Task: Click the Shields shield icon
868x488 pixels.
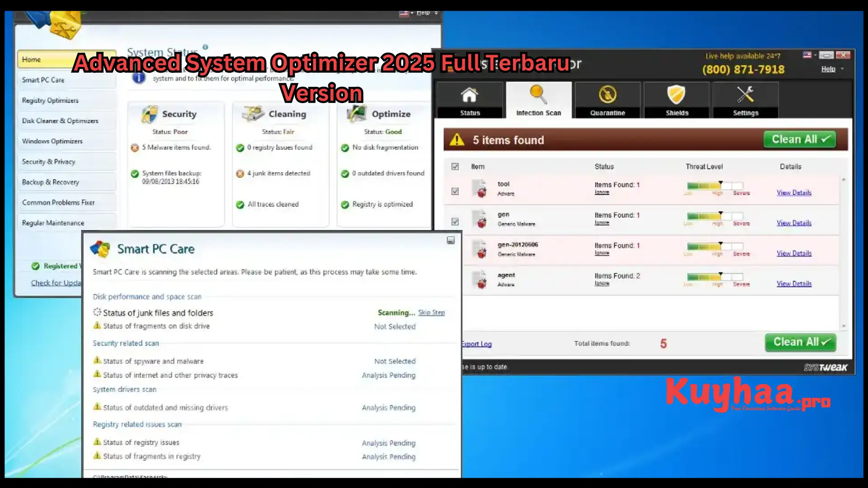Action: coord(676,95)
